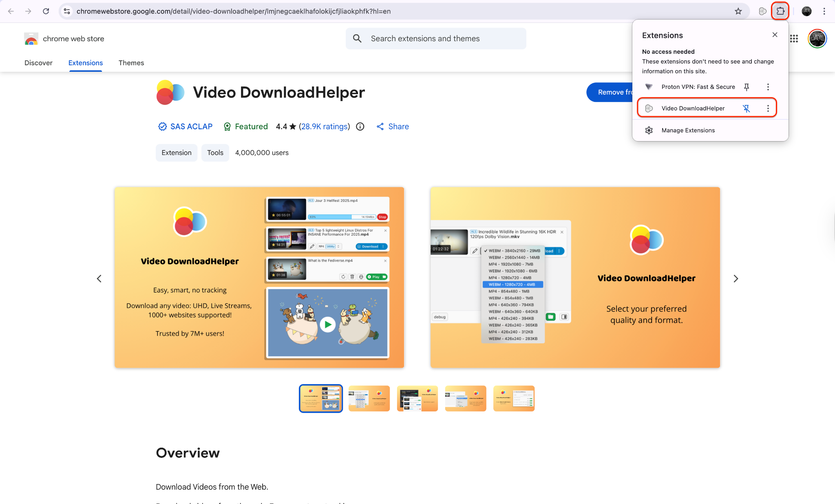
Task: Select the second screenshot thumbnail
Action: pyautogui.click(x=369, y=398)
